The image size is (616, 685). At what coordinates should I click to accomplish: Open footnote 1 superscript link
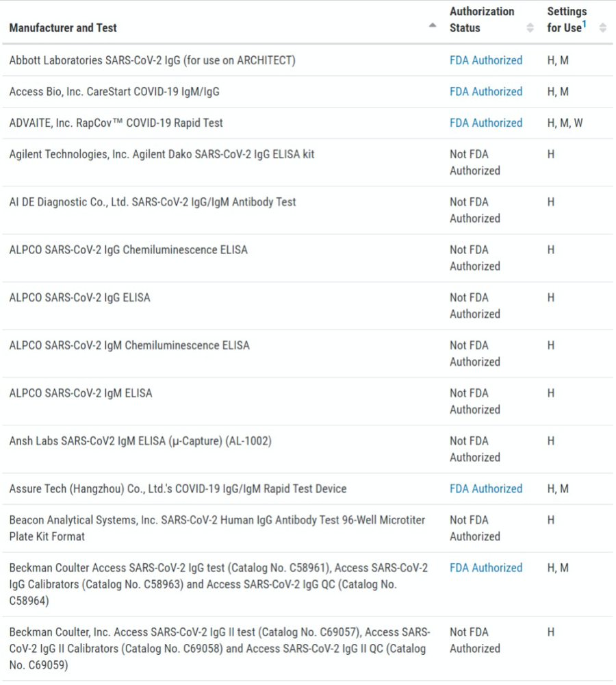point(584,25)
